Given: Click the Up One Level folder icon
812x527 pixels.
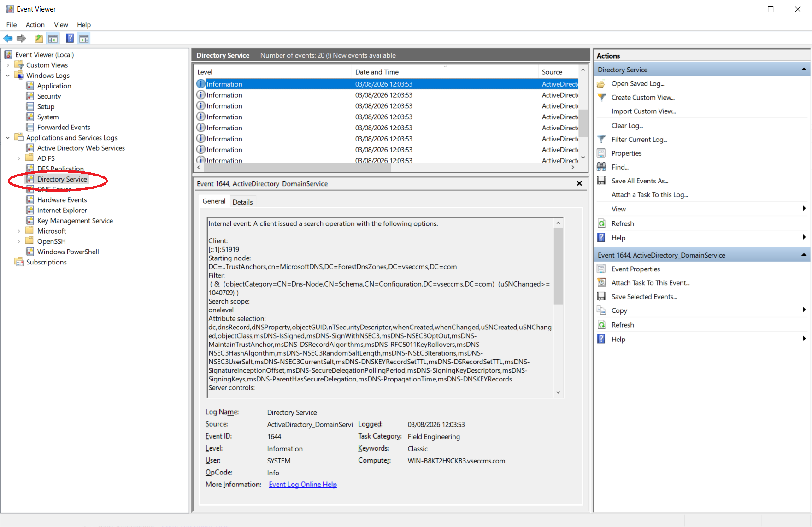Looking at the screenshot, I should (39, 39).
